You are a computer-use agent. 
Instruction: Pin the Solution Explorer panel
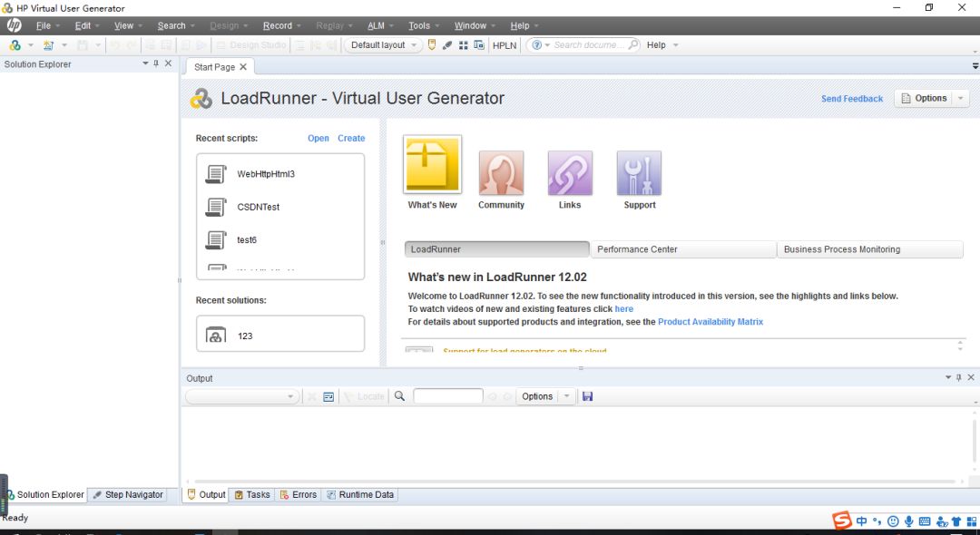click(x=156, y=64)
